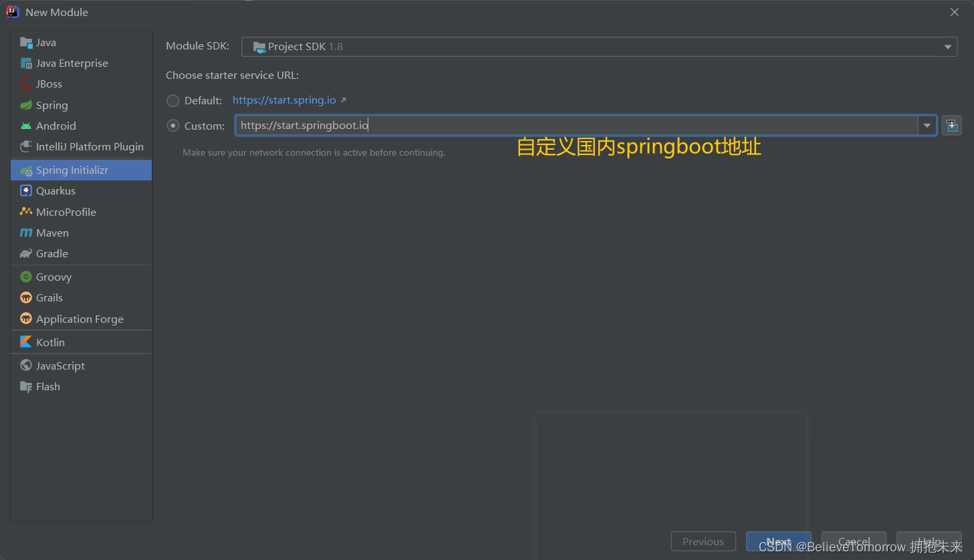Select the MicroProfile icon

coord(26,212)
